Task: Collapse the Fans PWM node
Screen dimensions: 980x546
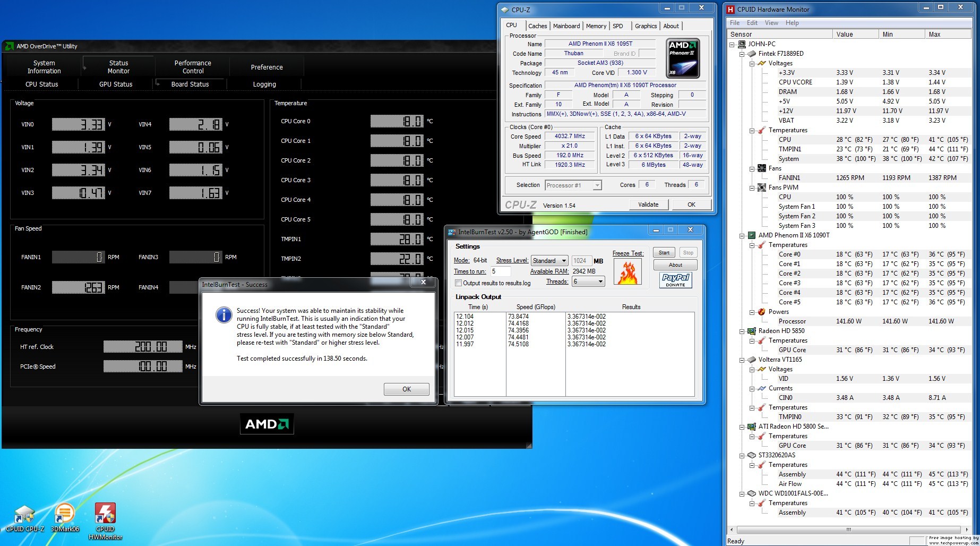Action: click(x=752, y=187)
